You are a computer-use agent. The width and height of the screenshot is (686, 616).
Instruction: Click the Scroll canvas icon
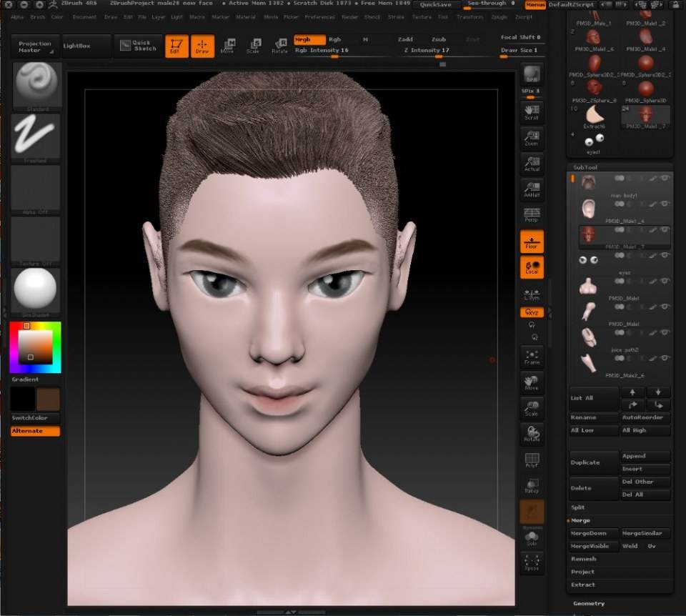(532, 112)
